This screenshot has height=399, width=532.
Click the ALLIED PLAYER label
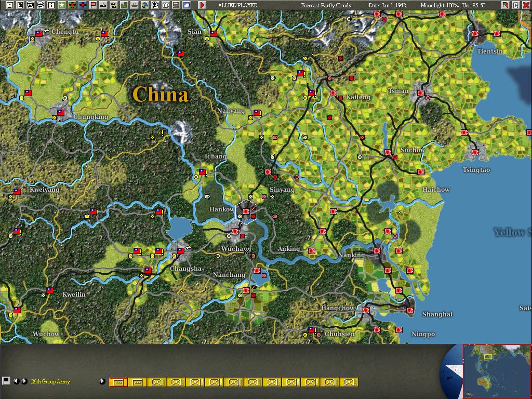pos(238,5)
